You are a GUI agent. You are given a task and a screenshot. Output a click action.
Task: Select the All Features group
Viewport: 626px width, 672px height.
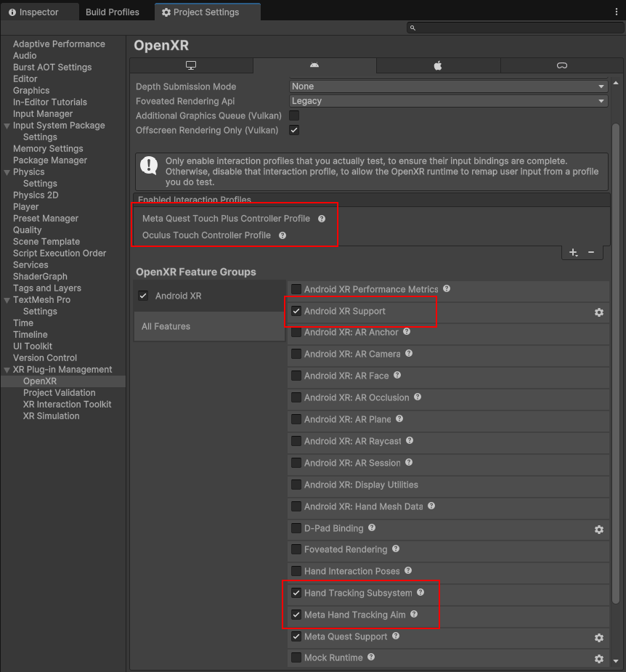[209, 327]
